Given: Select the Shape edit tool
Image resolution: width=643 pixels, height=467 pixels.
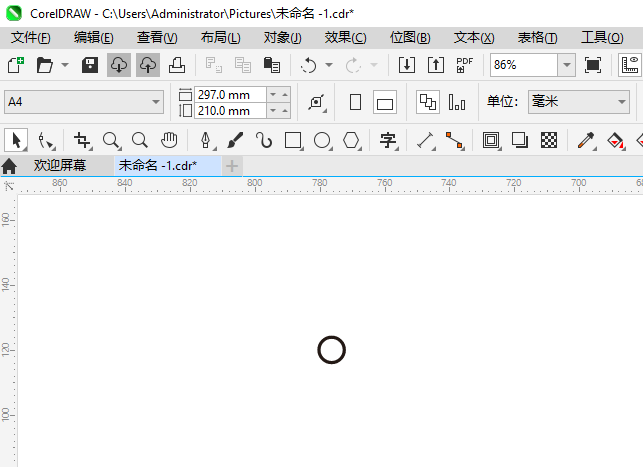Looking at the screenshot, I should (45, 140).
